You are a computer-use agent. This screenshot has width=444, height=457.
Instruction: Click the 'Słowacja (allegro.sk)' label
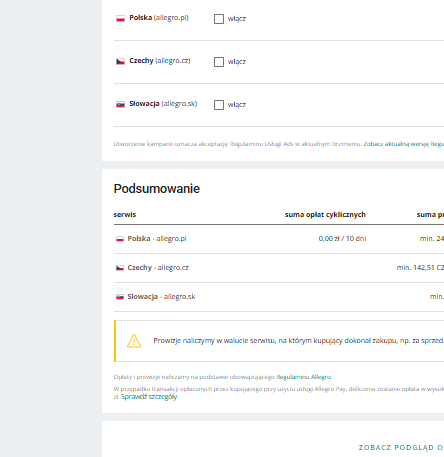coord(163,104)
